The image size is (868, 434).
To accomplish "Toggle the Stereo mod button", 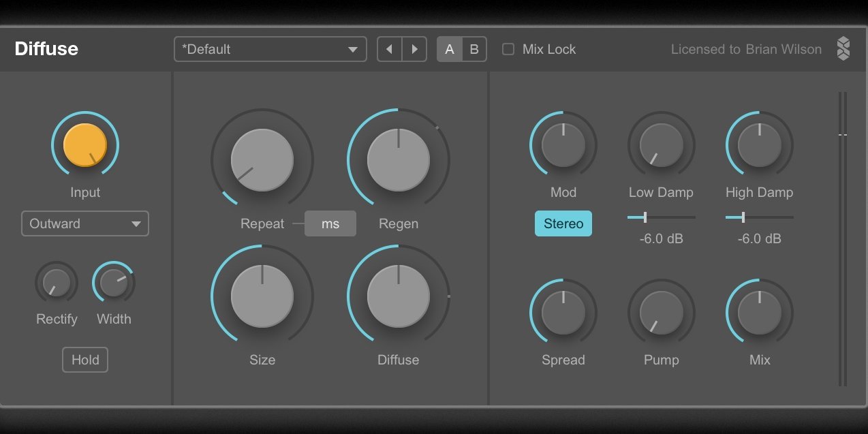I will click(x=563, y=223).
